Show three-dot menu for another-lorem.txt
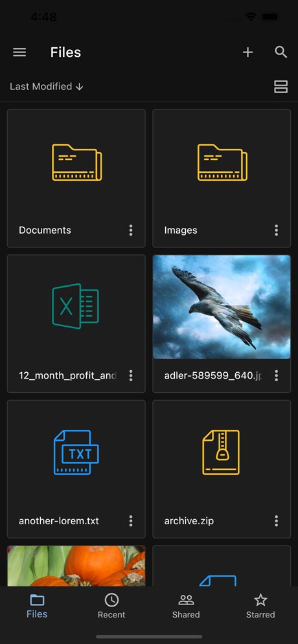The image size is (298, 644). click(x=131, y=521)
